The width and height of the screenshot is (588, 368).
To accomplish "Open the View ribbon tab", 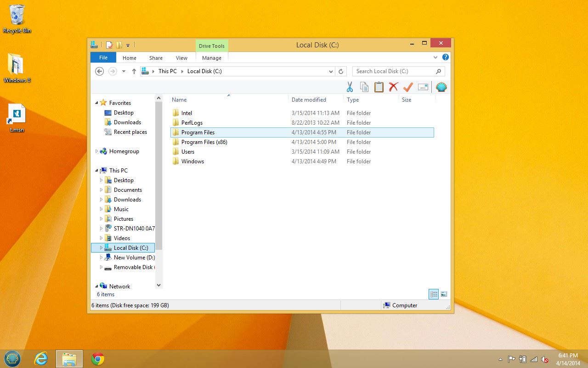I will click(181, 58).
